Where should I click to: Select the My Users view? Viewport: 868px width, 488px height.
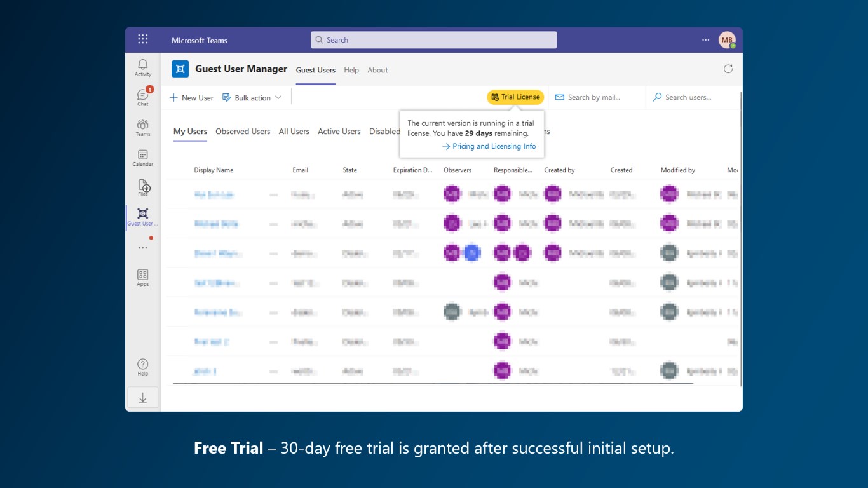(x=190, y=132)
